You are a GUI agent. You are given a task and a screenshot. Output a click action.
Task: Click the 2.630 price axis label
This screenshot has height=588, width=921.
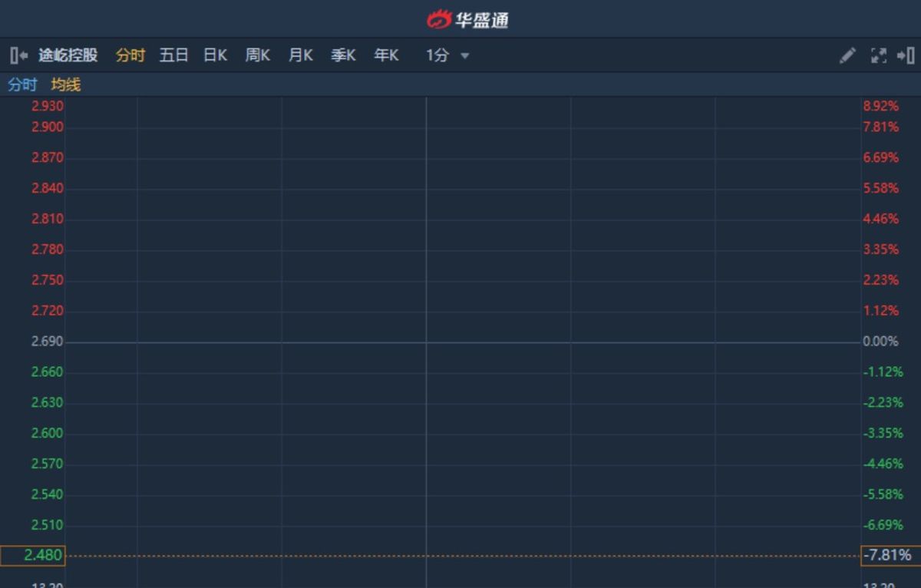[x=48, y=403]
